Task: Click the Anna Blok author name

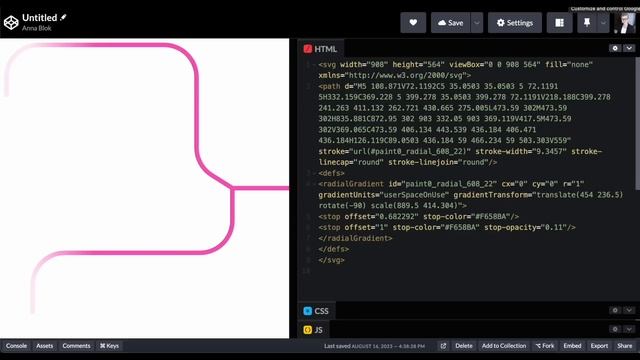Action: click(37, 28)
